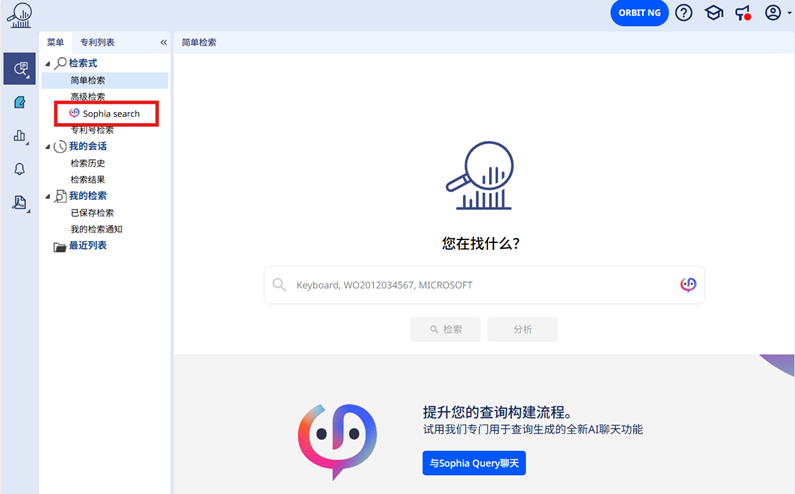
Task: Open dropdown arrow next to user profile
Action: point(789,13)
